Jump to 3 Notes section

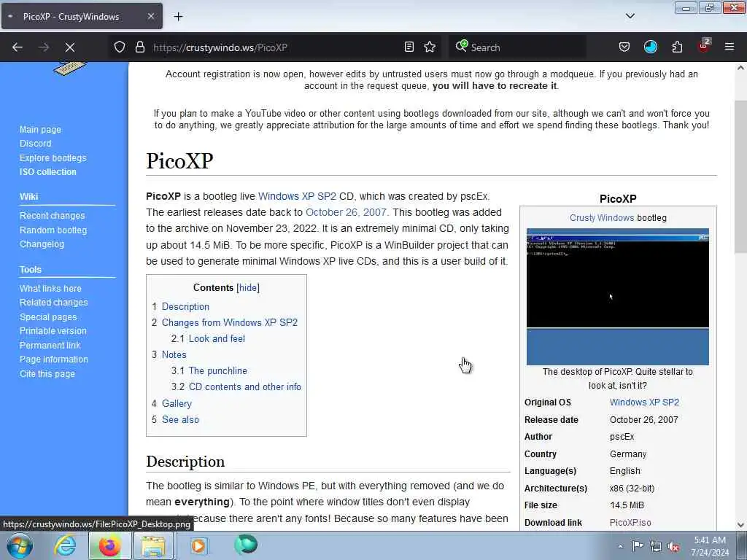(174, 355)
